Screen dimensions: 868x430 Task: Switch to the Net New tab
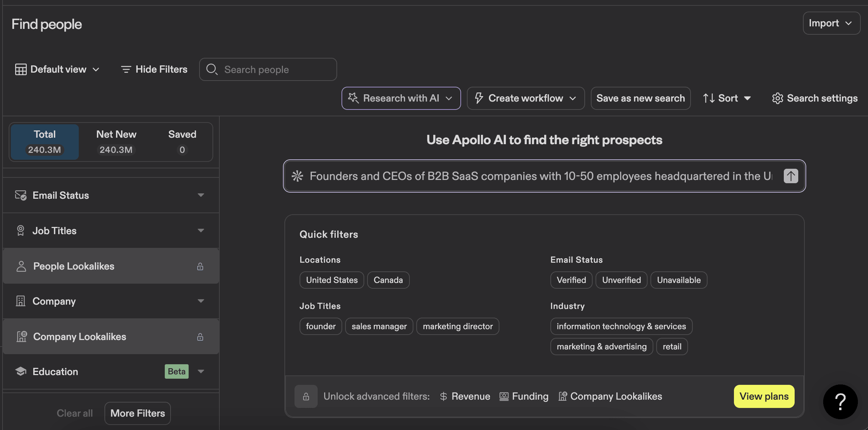click(116, 142)
